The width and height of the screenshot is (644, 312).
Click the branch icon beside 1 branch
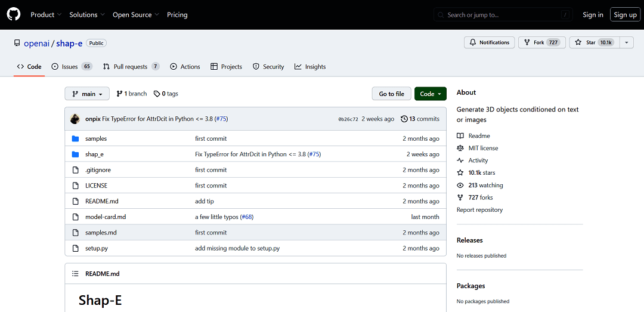coord(119,94)
